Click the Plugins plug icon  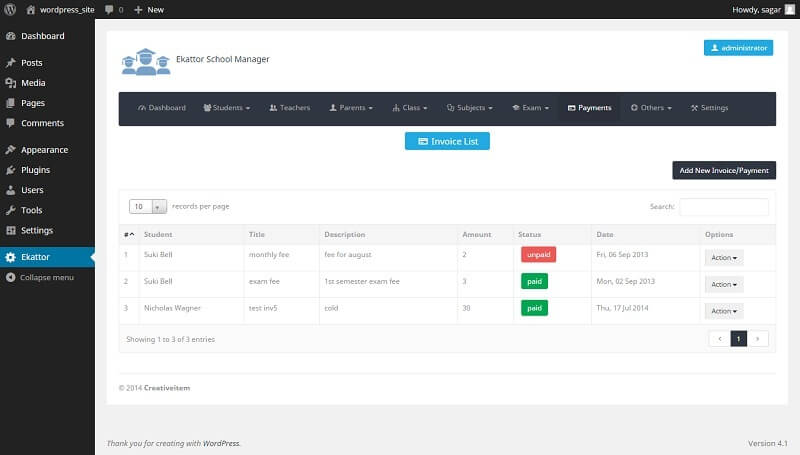tap(11, 170)
